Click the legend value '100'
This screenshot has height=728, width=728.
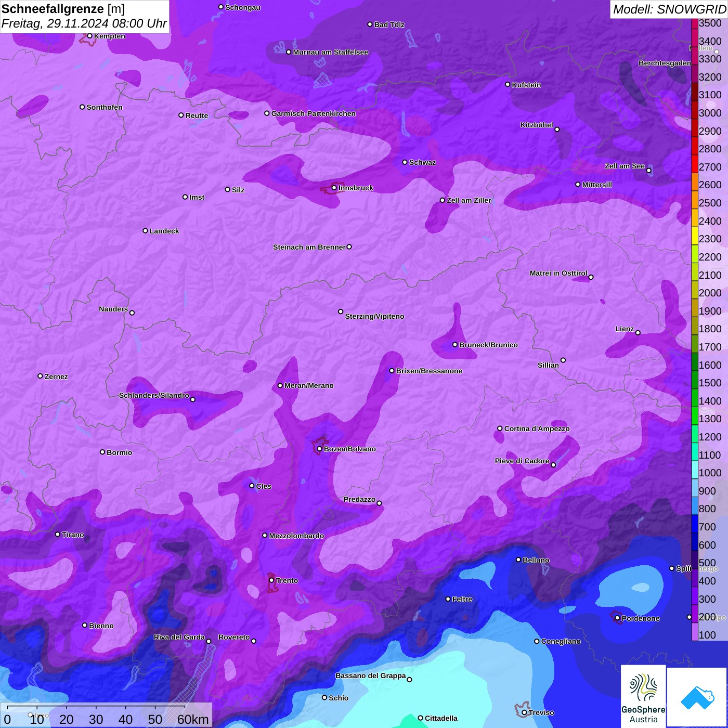click(707, 635)
